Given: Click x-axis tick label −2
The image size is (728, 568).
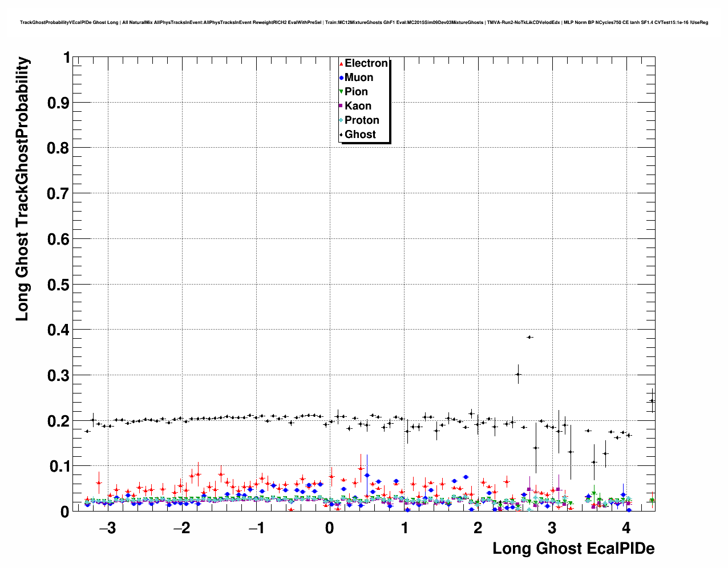Looking at the screenshot, I should coord(181,528).
